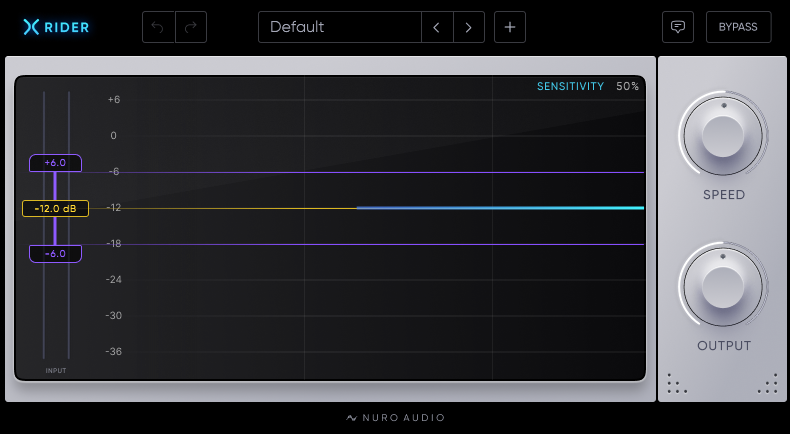Click the SENSITIVITY label
This screenshot has width=790, height=434.
click(570, 86)
